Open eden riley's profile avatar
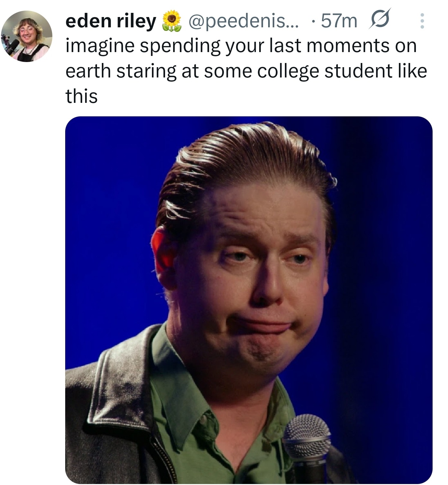 coord(27,36)
